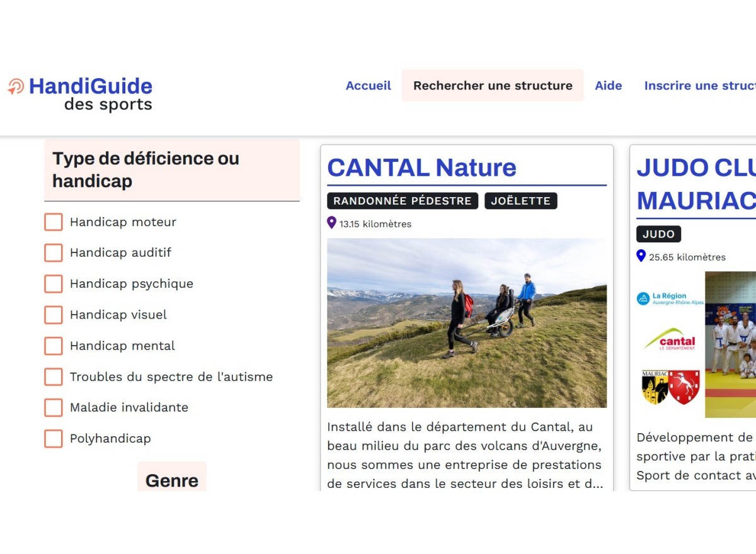
Task: Select the Handicap visuel checkbox
Action: [x=54, y=315]
